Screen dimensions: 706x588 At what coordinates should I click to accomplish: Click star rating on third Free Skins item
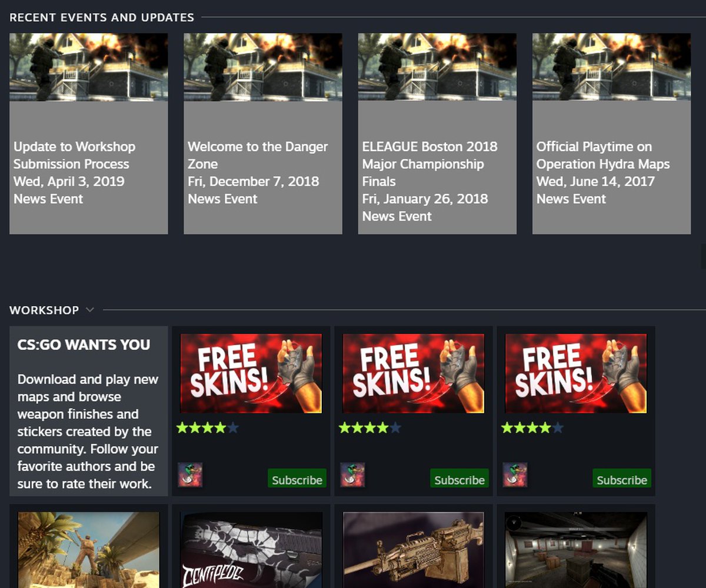pos(532,428)
